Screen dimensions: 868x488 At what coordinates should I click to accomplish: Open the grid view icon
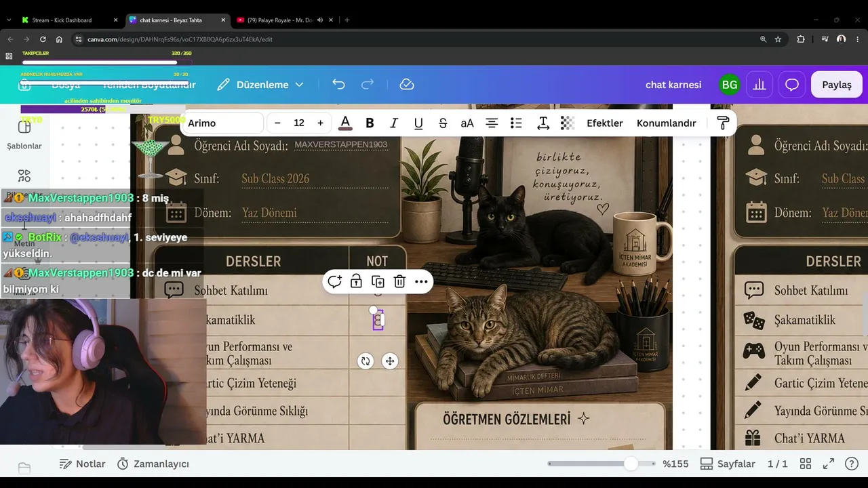[806, 464]
